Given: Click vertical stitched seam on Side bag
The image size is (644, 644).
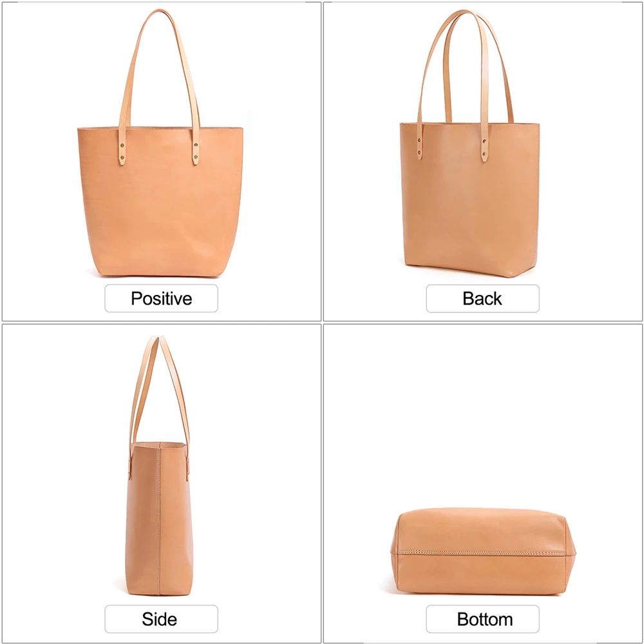Looking at the screenshot, I should click(x=158, y=518).
